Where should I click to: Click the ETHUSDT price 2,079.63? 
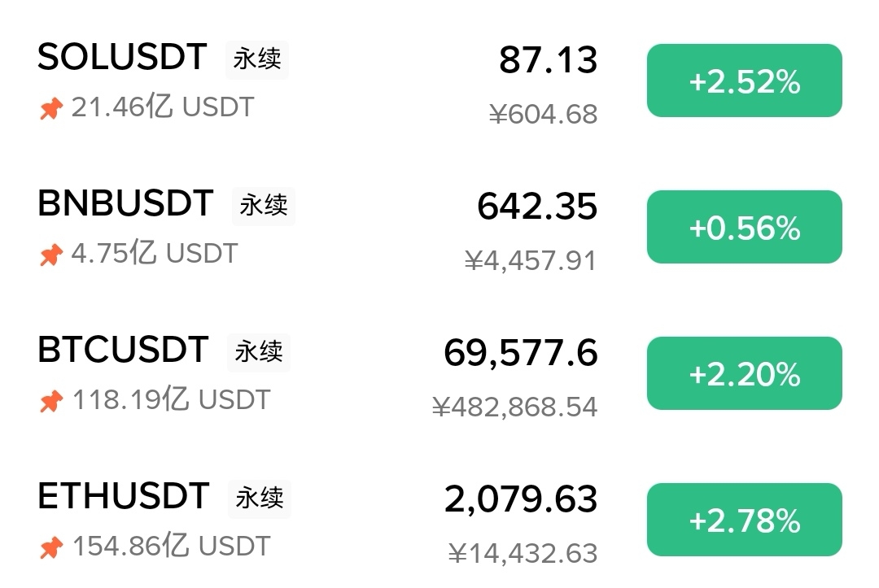click(521, 499)
